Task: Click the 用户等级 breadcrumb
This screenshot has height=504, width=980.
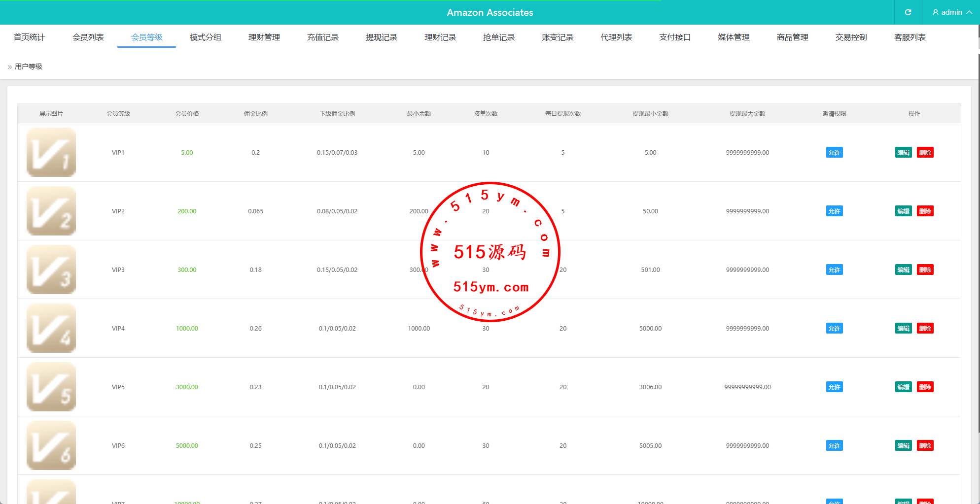Action: click(29, 67)
